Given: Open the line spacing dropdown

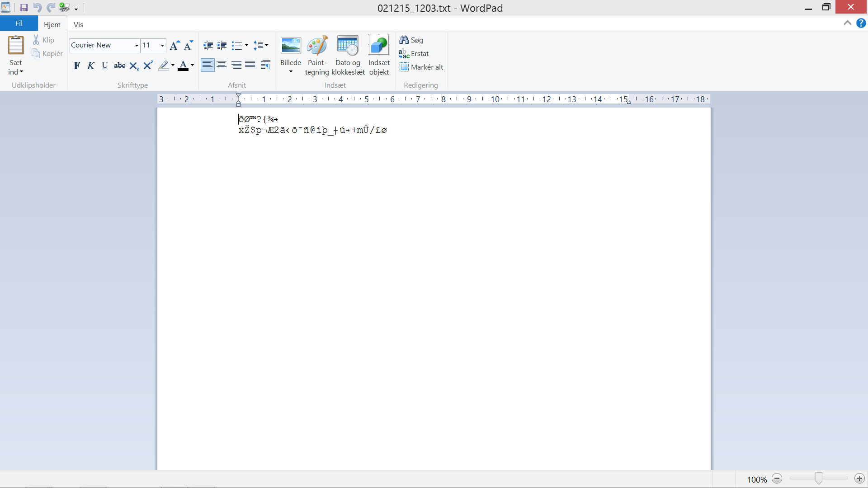Looking at the screenshot, I should [x=261, y=45].
